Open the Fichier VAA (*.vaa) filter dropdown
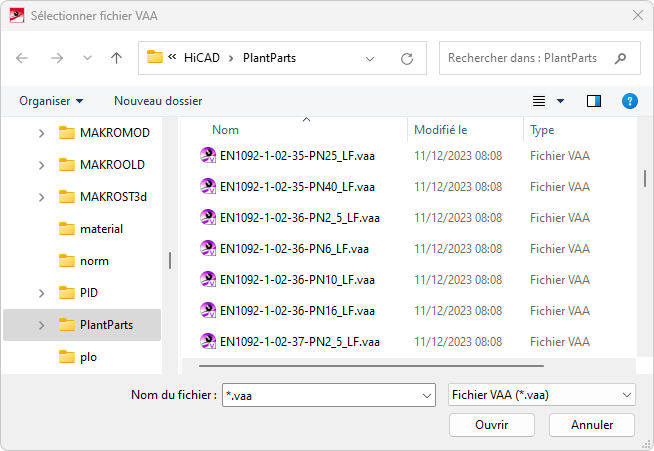The image size is (654, 451). (x=542, y=395)
